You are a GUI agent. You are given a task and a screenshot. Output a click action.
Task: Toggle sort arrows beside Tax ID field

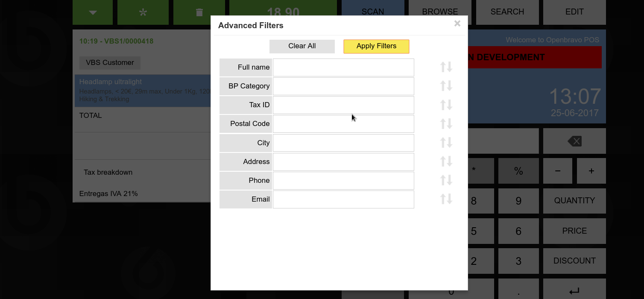pyautogui.click(x=446, y=105)
